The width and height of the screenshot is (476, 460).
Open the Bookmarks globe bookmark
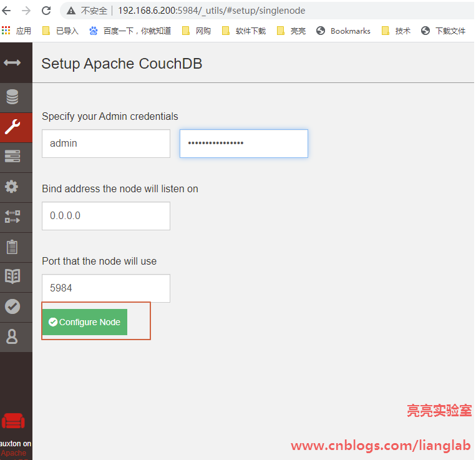point(343,31)
